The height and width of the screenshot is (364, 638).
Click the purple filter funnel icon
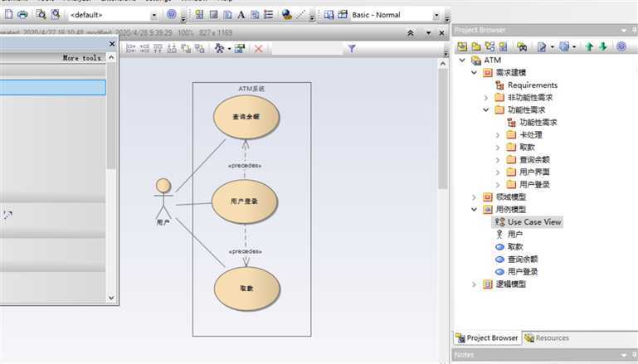(352, 49)
